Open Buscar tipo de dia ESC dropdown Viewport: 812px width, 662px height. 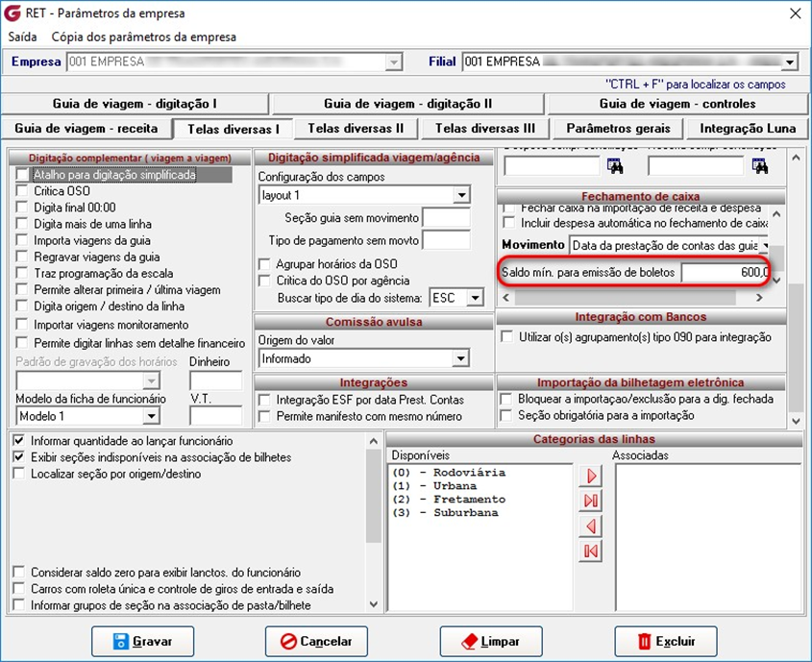tap(475, 298)
